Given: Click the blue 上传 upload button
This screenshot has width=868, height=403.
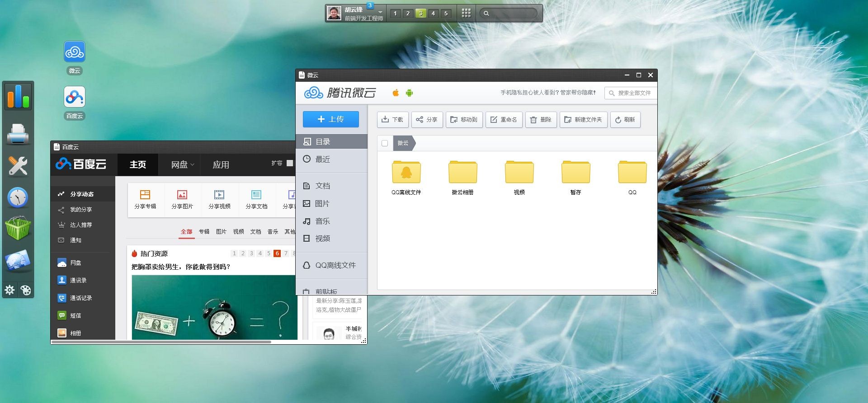Looking at the screenshot, I should tap(331, 119).
